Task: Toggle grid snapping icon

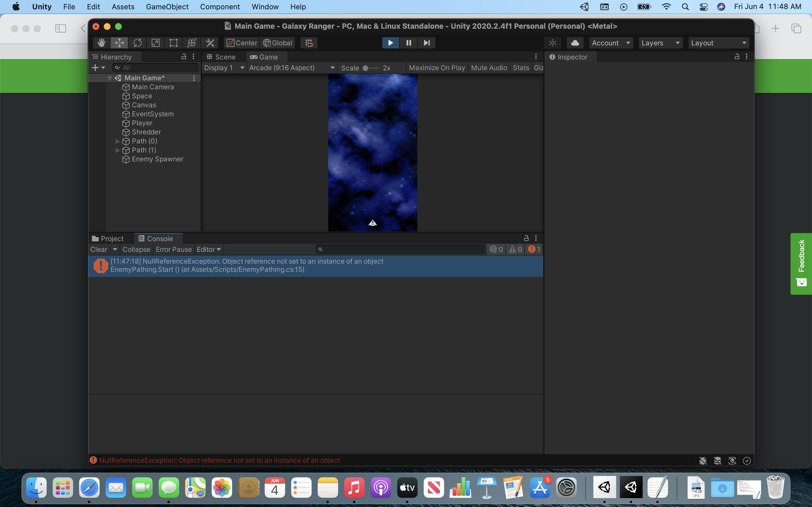Action: [x=309, y=43]
